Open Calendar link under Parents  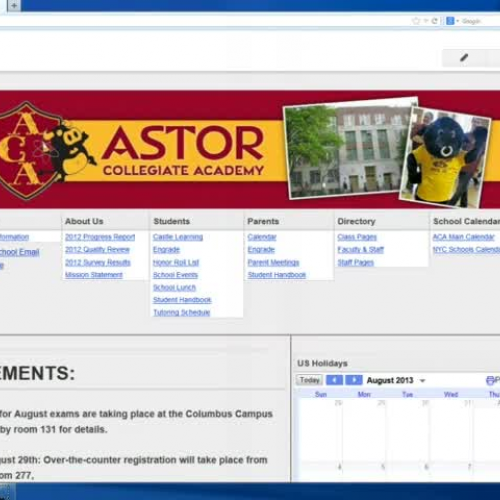[x=262, y=237]
